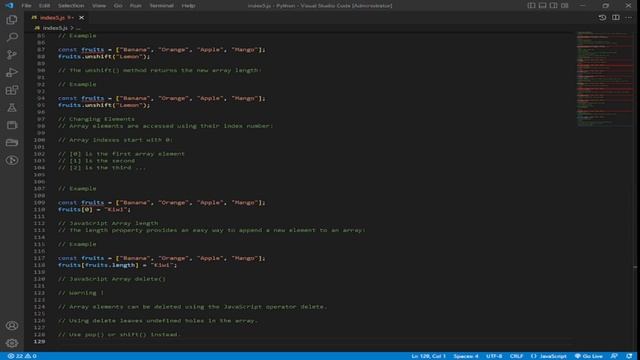Select the index5.js editor tab
Viewport: 640px width, 360px height.
point(57,18)
